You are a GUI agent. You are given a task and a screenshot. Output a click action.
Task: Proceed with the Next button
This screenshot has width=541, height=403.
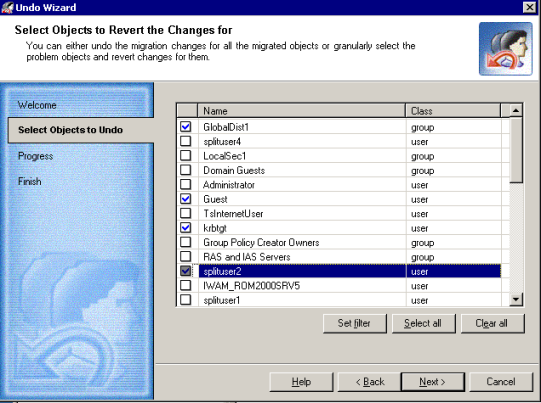(433, 382)
